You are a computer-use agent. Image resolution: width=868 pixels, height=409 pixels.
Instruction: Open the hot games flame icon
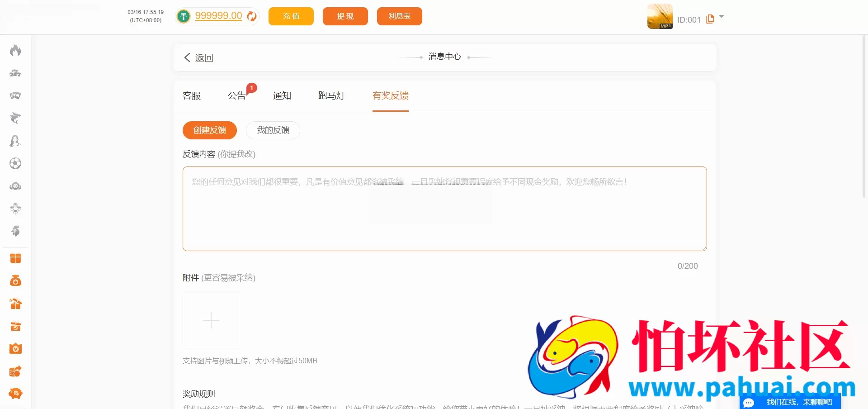[15, 50]
